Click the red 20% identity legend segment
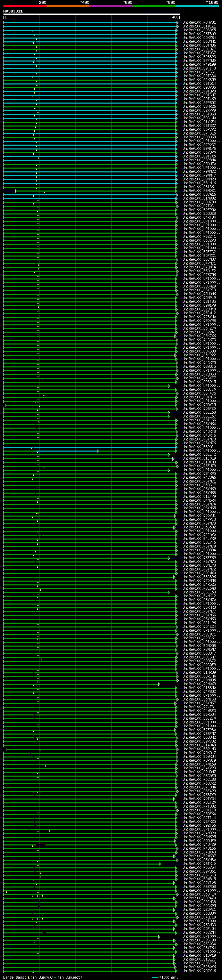The width and height of the screenshot is (222, 980). pyautogui.click(x=25, y=6)
